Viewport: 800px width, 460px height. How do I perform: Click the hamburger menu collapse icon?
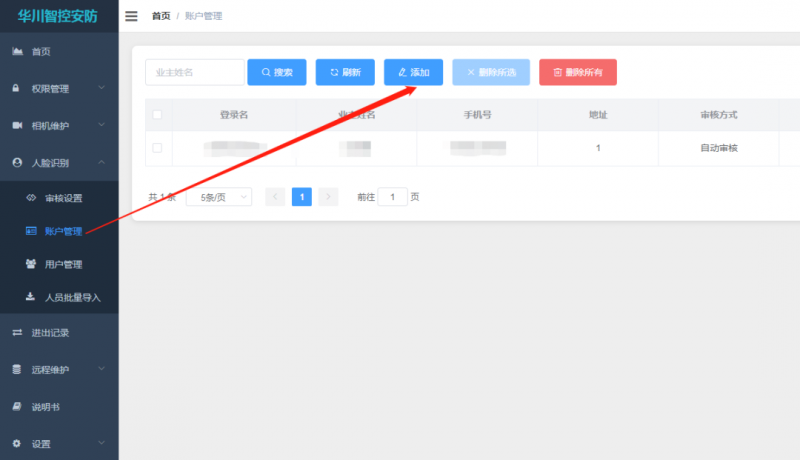(131, 16)
